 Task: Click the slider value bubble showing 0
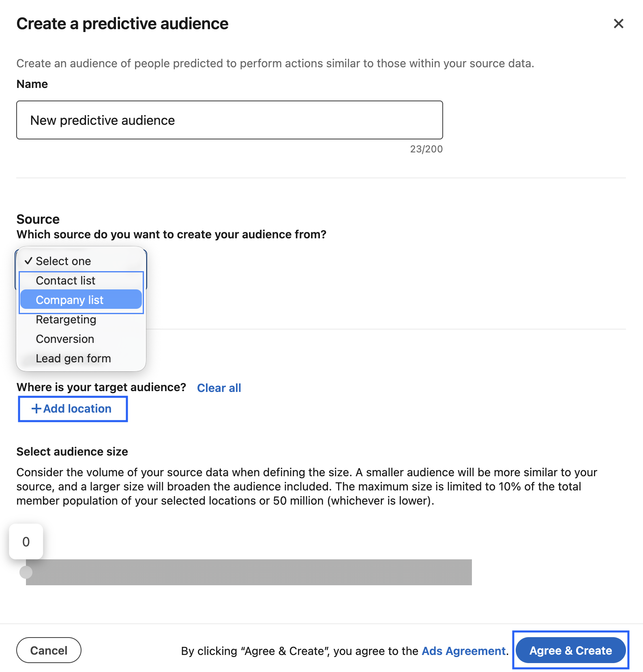[x=26, y=541]
